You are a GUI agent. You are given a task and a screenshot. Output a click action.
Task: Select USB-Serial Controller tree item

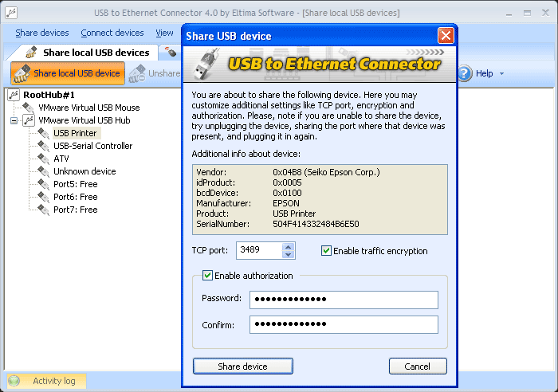[x=93, y=146]
